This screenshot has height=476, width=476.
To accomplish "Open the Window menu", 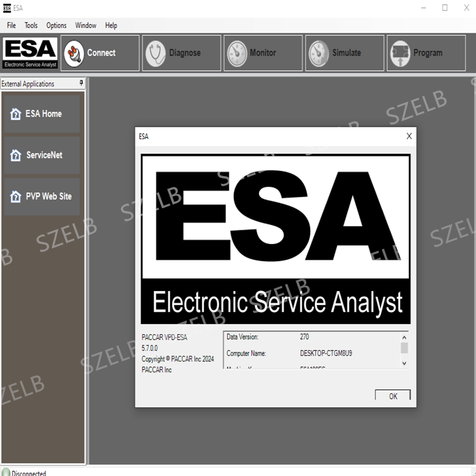I will coord(86,26).
